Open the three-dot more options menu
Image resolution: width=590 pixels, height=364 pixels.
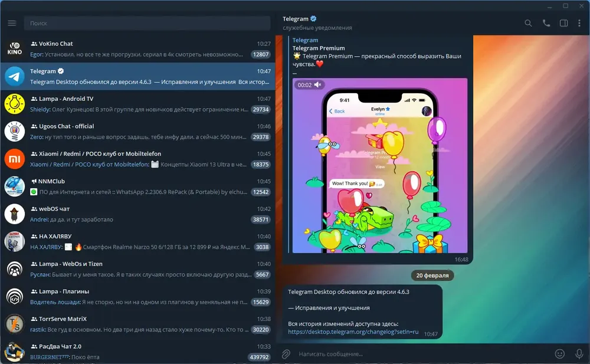tap(579, 24)
